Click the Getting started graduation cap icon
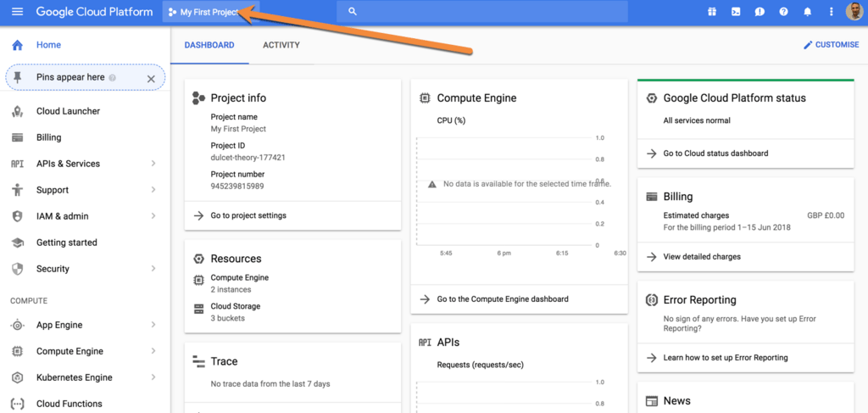The height and width of the screenshot is (413, 868). click(x=17, y=243)
